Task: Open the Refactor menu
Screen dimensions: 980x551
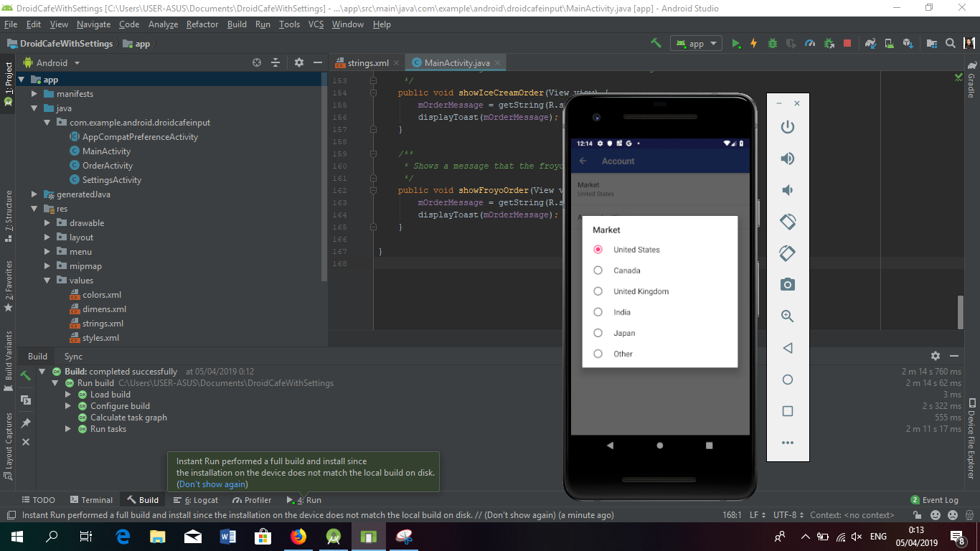Action: (x=202, y=24)
